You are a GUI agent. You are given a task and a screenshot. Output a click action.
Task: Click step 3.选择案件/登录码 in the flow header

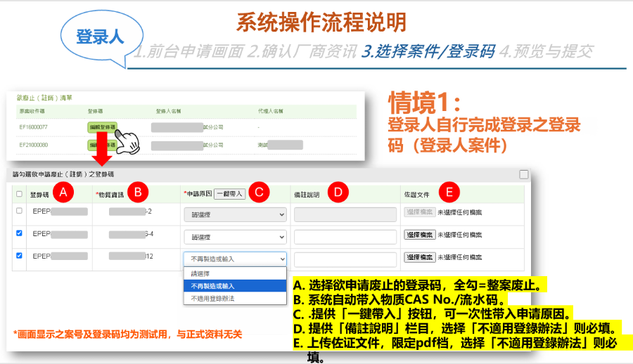[x=428, y=51]
